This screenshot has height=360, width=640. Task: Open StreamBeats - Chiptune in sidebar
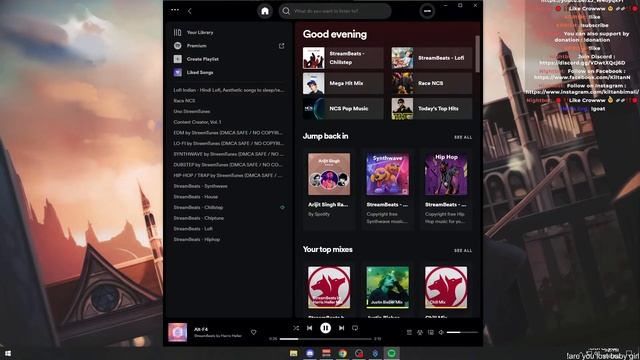tap(198, 218)
